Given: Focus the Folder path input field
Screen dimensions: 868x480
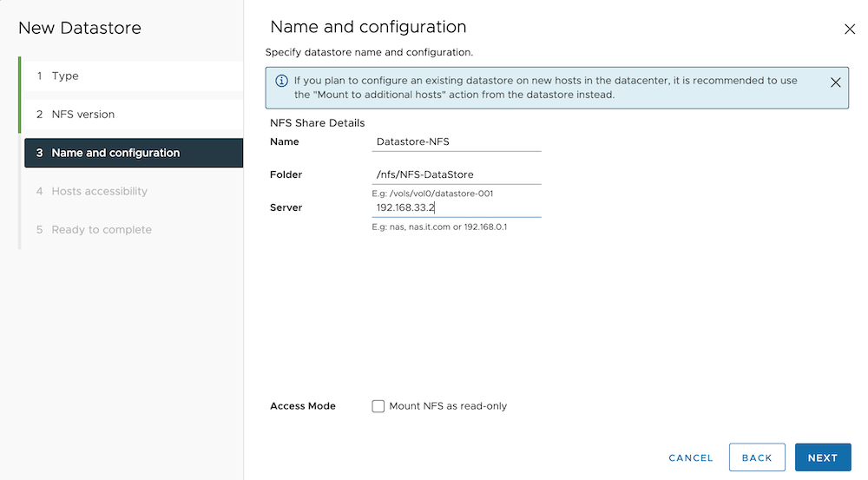Looking at the screenshot, I should click(456, 174).
